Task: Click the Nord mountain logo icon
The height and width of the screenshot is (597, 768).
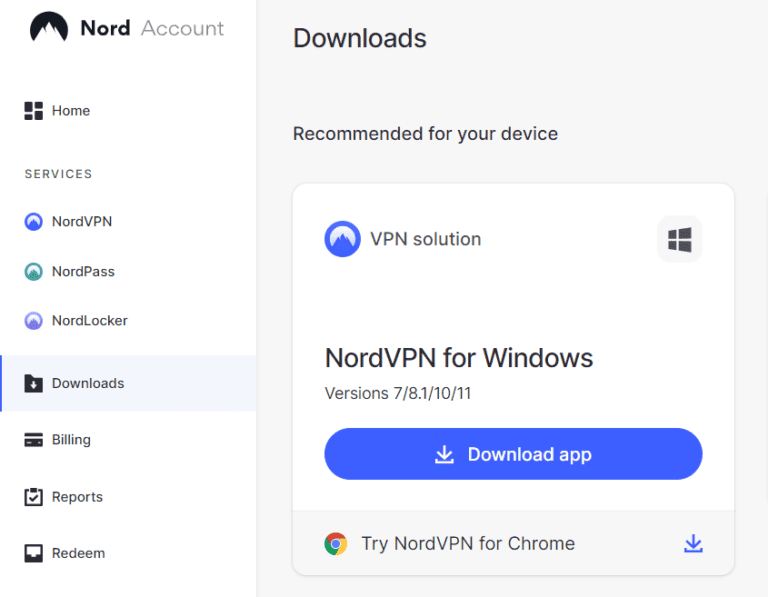Action: point(49,28)
